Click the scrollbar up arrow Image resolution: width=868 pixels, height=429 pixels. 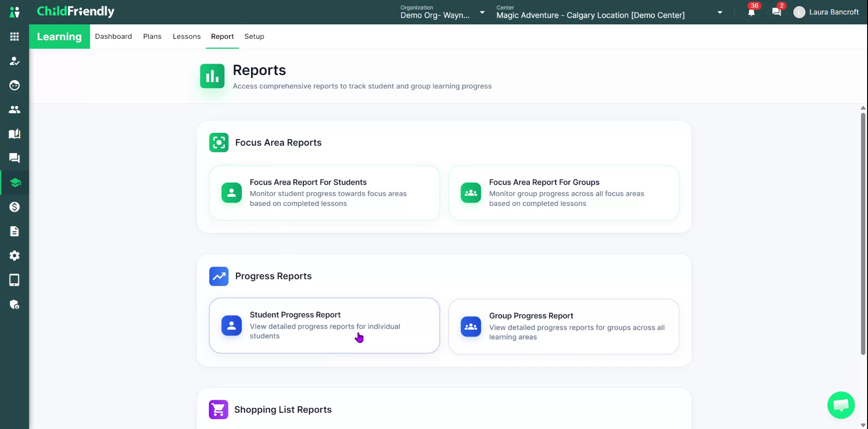coord(863,108)
